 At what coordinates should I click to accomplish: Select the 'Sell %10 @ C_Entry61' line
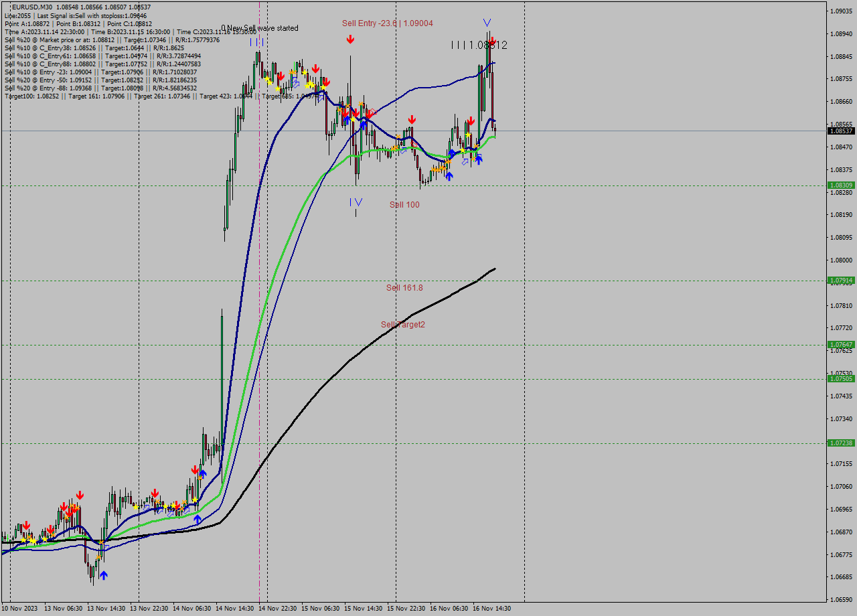pyautogui.click(x=102, y=56)
